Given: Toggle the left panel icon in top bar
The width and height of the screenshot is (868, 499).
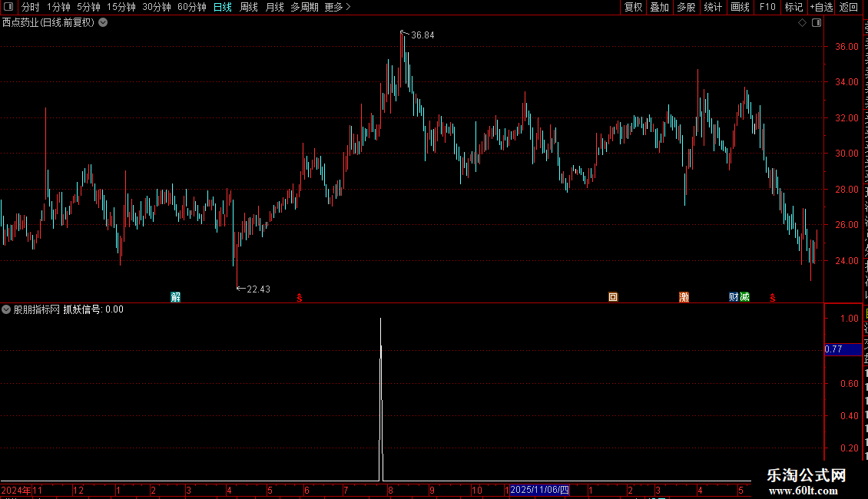Looking at the screenshot, I should [8, 7].
